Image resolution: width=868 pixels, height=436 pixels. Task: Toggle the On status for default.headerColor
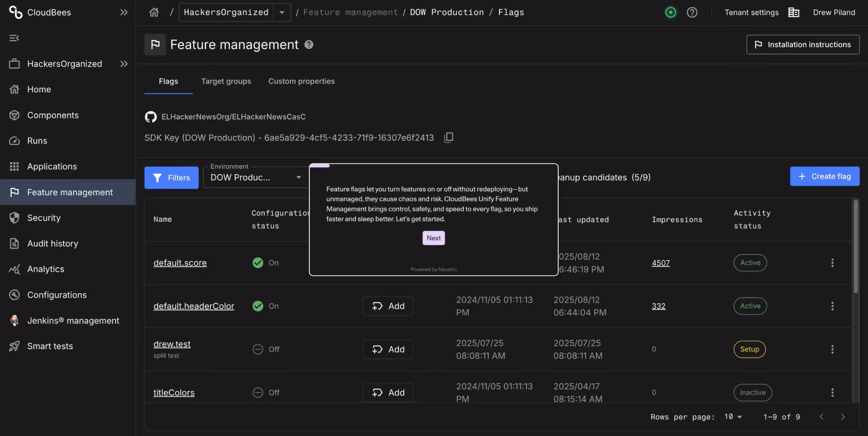[x=258, y=306]
